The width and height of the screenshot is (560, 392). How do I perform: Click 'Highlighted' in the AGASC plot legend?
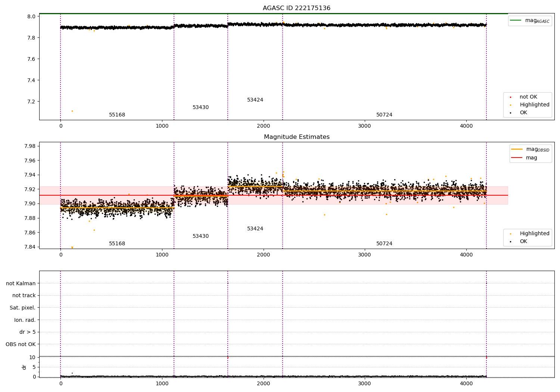[x=535, y=105]
